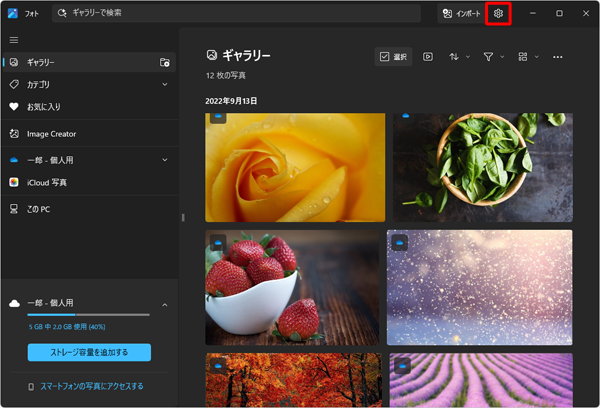Click ストレージ容量を追加する button
The height and width of the screenshot is (408, 600).
[89, 352]
